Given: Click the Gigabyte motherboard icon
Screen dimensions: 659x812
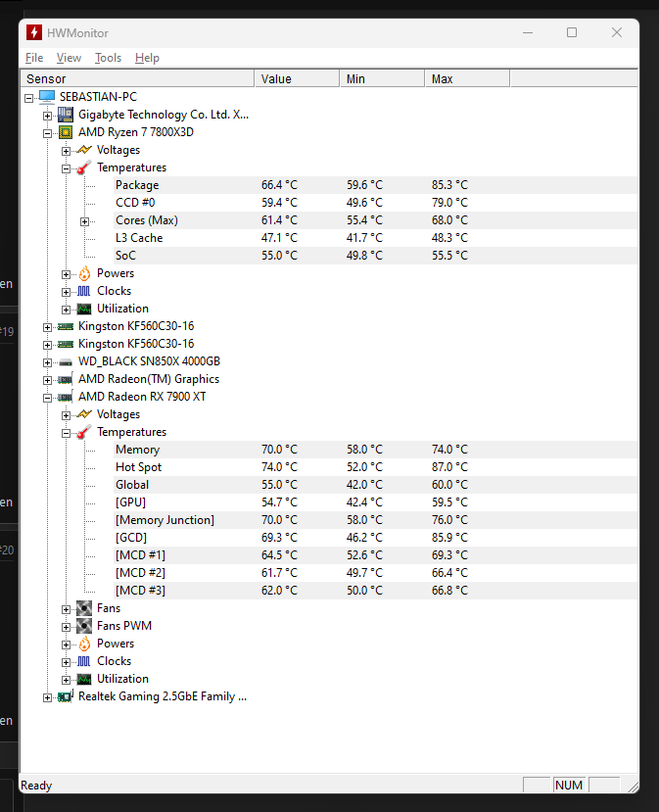Looking at the screenshot, I should point(66,115).
